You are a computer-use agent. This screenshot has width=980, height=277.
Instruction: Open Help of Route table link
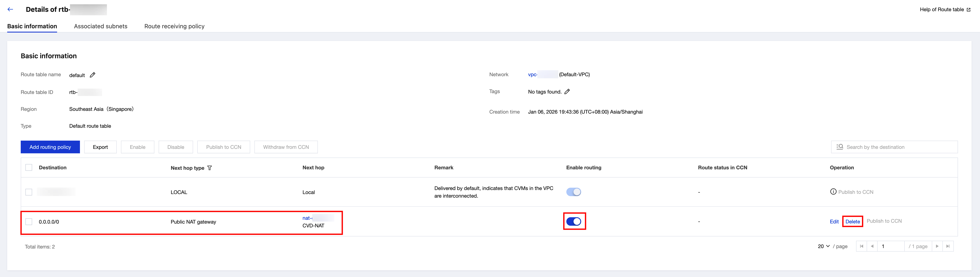click(x=945, y=10)
